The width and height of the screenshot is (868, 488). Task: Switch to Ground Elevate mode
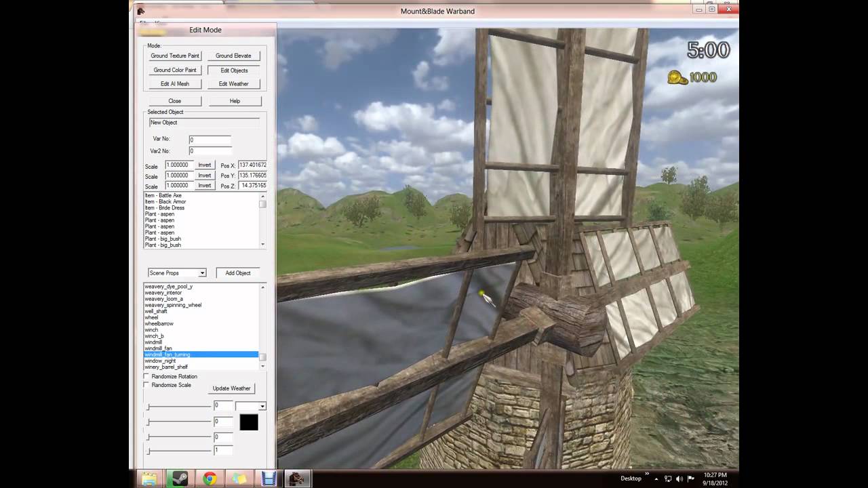233,56
